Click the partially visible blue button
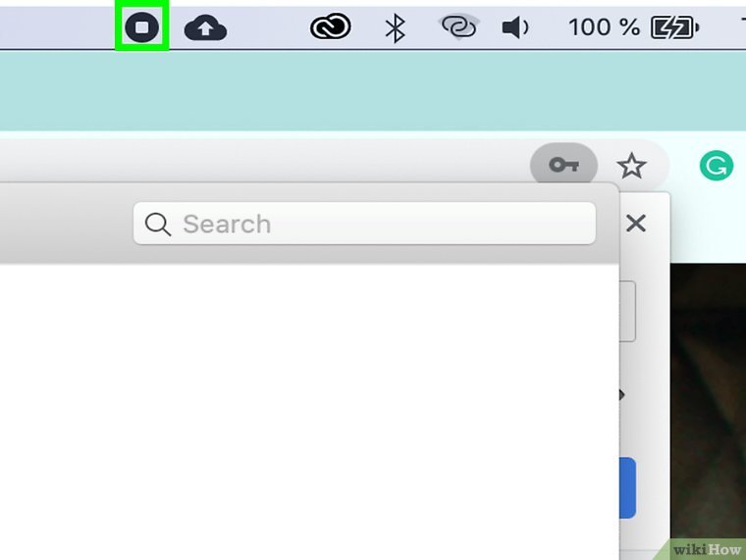 click(628, 487)
